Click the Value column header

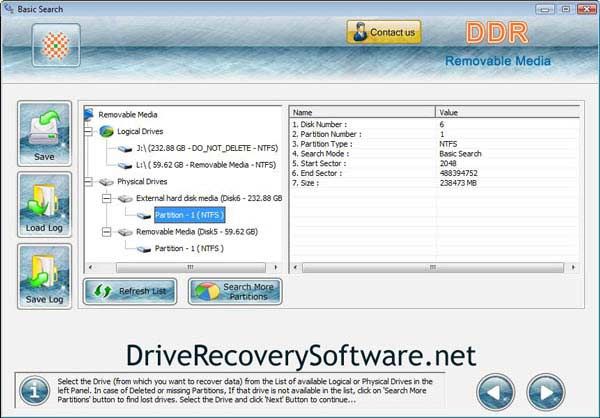pyautogui.click(x=508, y=112)
